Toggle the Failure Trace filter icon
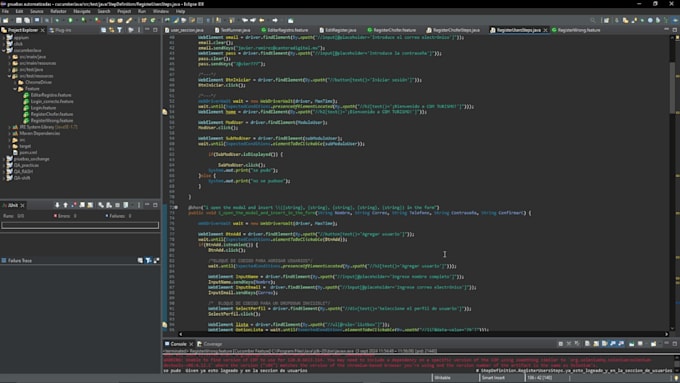The height and width of the screenshot is (383, 680). [148, 260]
